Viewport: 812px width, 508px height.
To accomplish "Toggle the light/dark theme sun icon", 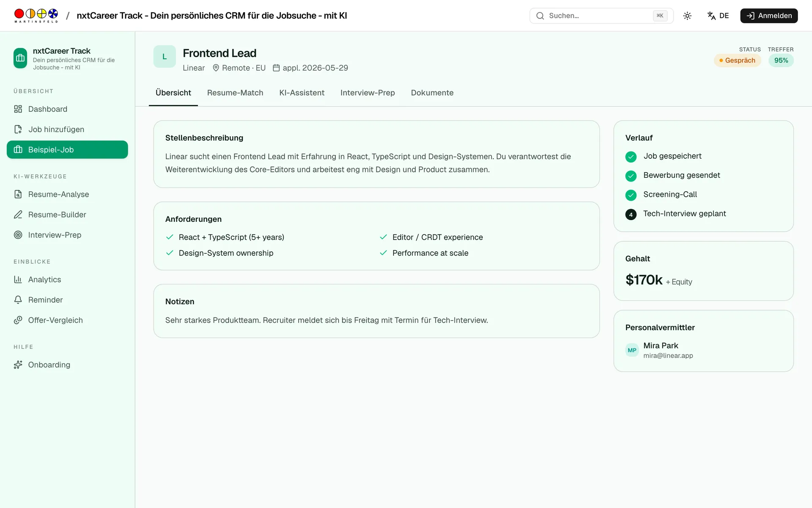I will point(687,16).
